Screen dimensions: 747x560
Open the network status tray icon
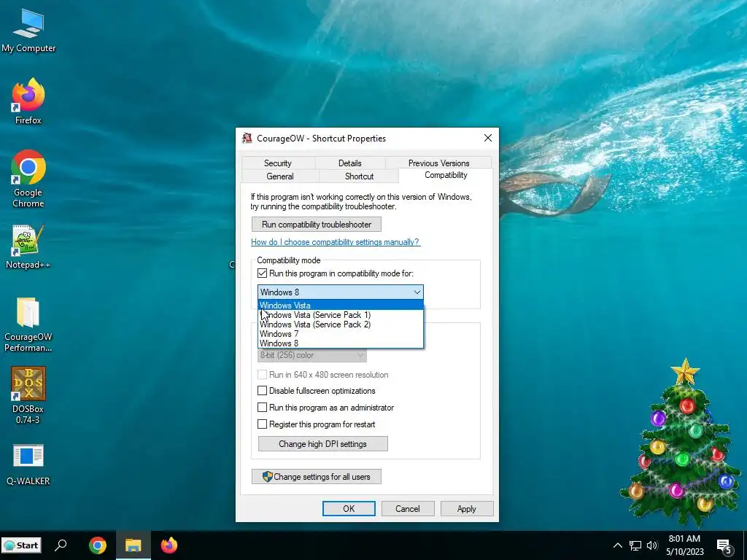click(x=635, y=545)
